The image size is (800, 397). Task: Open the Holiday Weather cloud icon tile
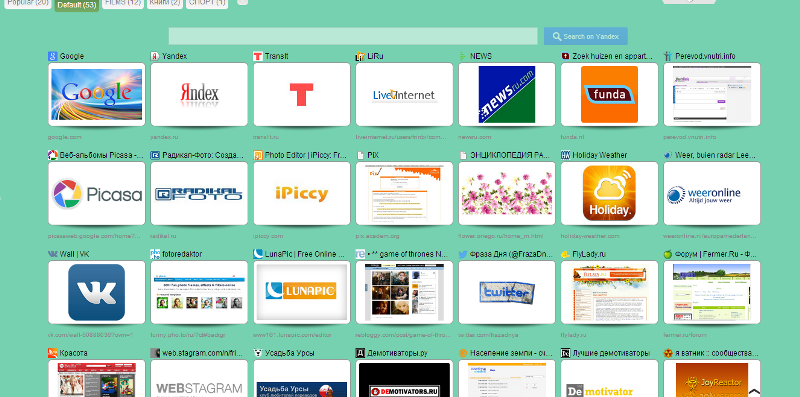tap(609, 193)
